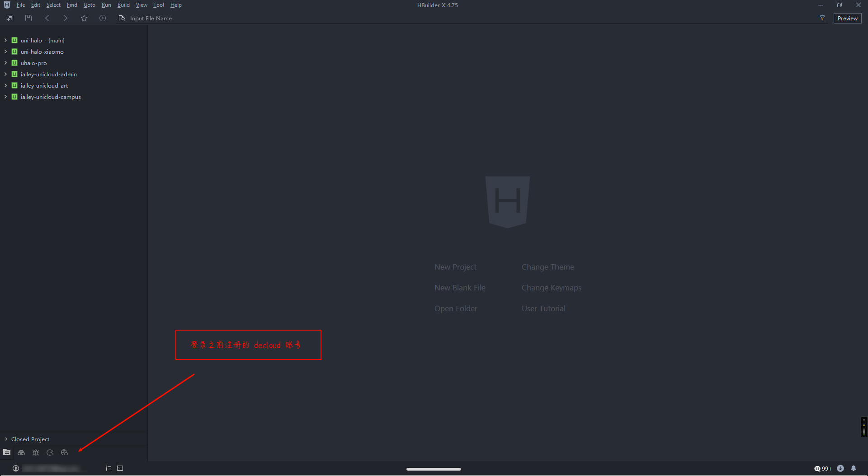Image resolution: width=868 pixels, height=476 pixels.
Task: Click the Preview button
Action: pyautogui.click(x=847, y=19)
